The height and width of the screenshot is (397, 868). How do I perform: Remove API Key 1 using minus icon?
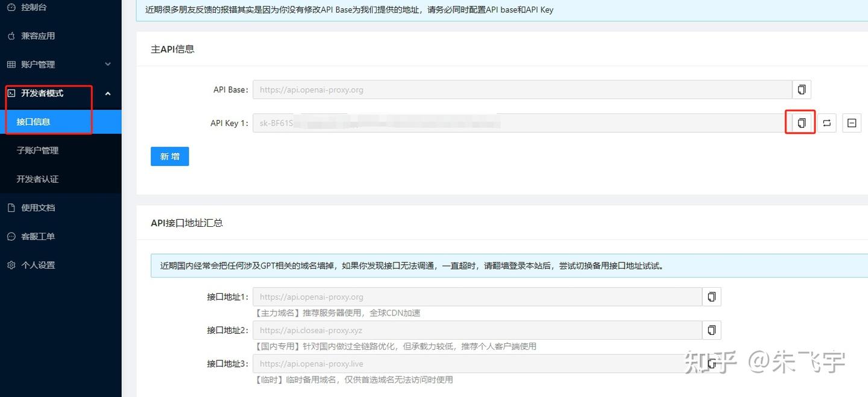(x=851, y=122)
